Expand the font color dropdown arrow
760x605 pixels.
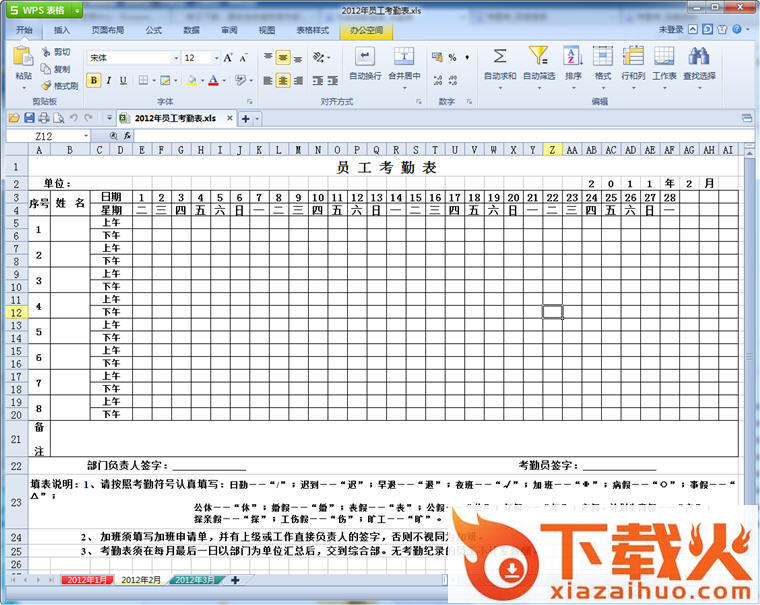224,80
